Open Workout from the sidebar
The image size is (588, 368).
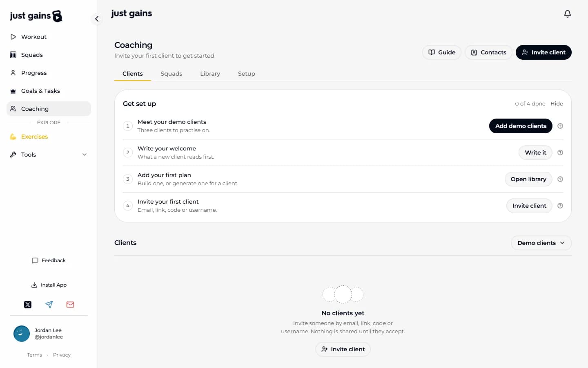point(49,37)
